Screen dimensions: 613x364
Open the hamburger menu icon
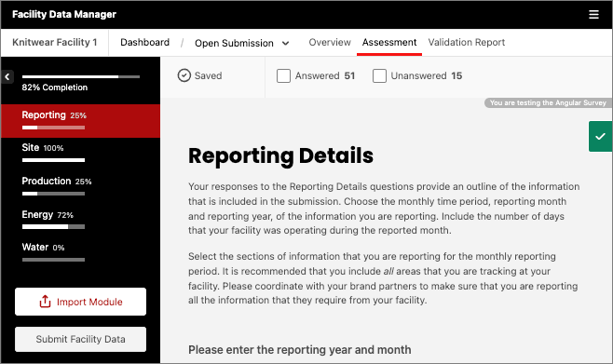coord(593,15)
